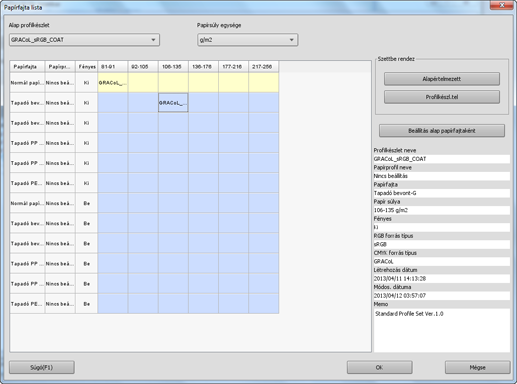The image size is (517, 384).
Task: Click the 106-135 g/m2 paper weight value
Action: point(442,210)
